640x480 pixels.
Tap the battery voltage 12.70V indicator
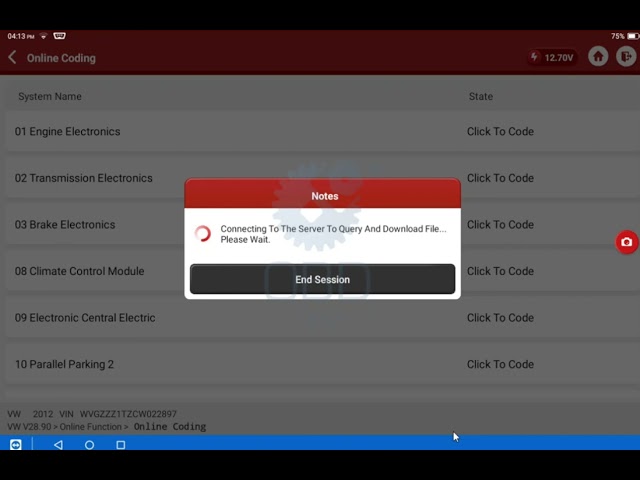coord(552,57)
